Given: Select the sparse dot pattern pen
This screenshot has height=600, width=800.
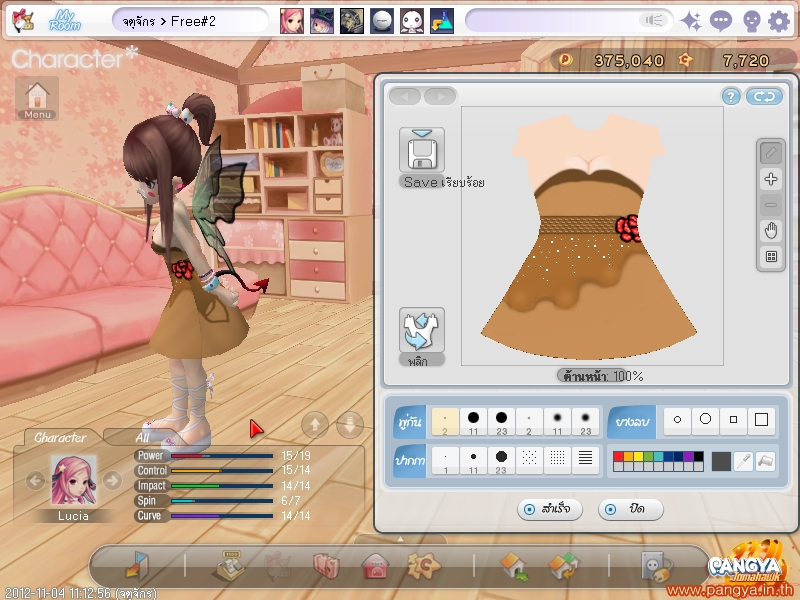Looking at the screenshot, I should (x=530, y=461).
